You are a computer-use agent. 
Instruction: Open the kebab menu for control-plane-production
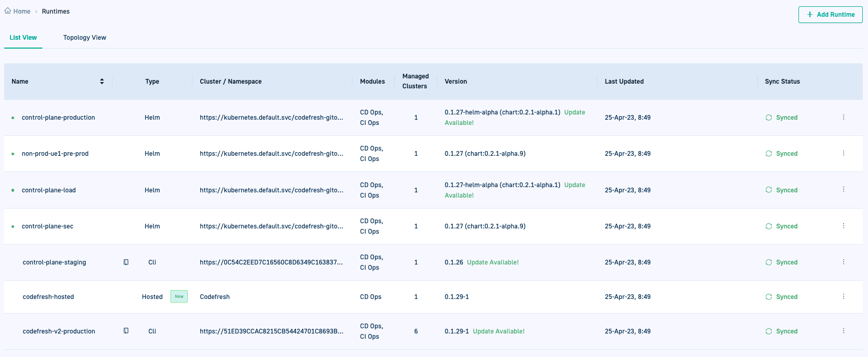(x=843, y=117)
